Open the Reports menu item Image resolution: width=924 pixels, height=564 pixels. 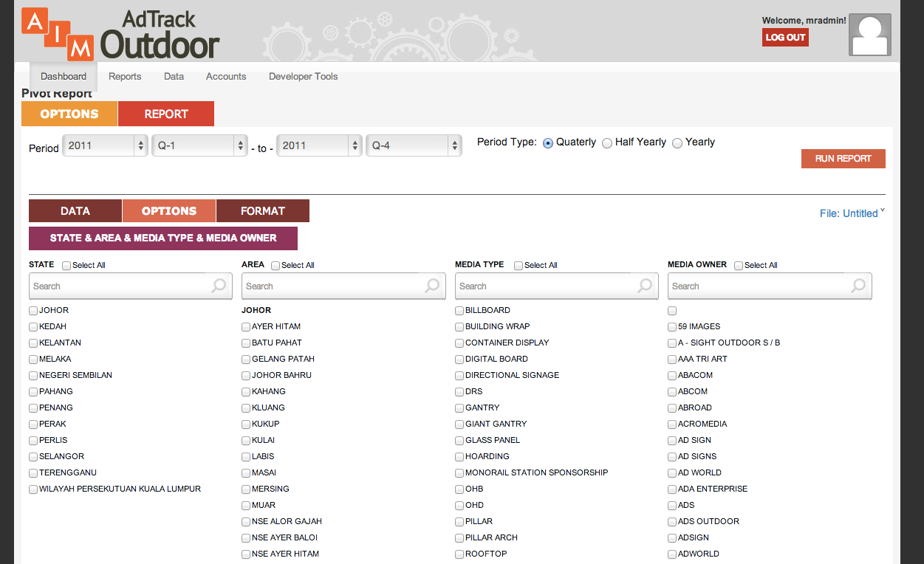point(125,77)
